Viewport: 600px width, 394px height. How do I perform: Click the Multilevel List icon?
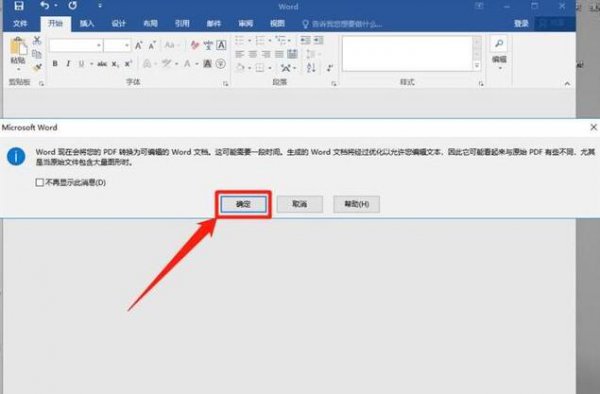[281, 40]
